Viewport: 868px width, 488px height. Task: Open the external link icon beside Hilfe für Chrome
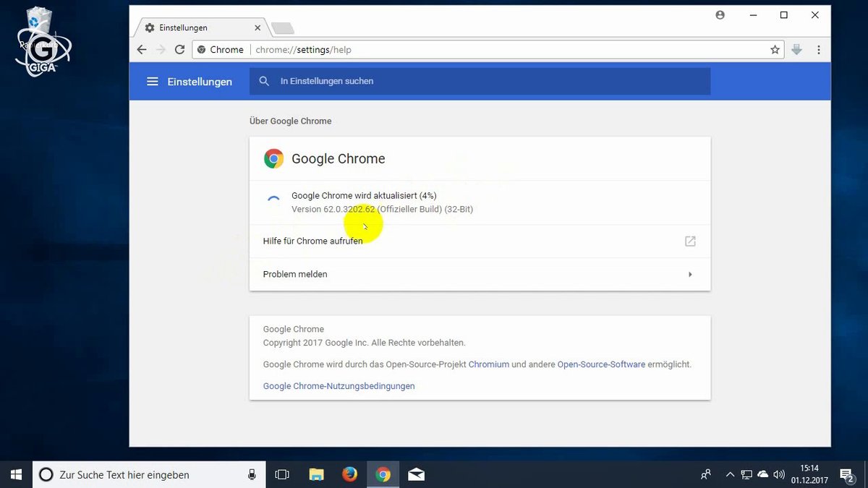pyautogui.click(x=689, y=241)
